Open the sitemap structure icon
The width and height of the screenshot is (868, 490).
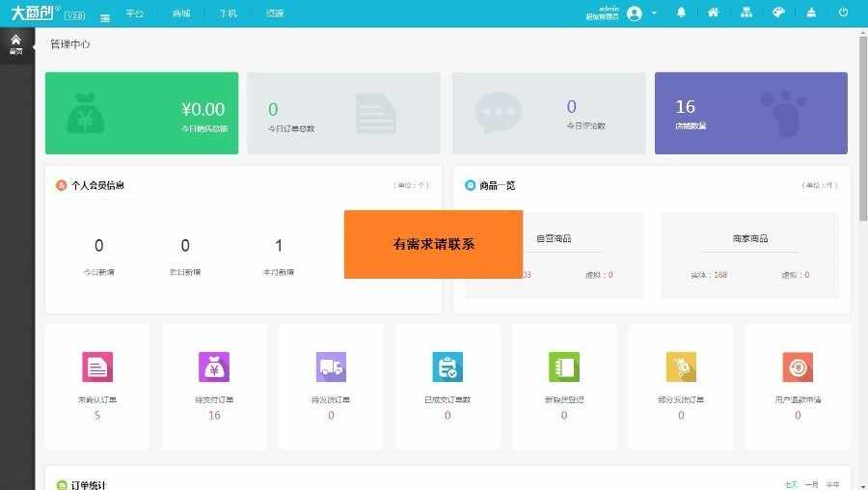pyautogui.click(x=746, y=13)
